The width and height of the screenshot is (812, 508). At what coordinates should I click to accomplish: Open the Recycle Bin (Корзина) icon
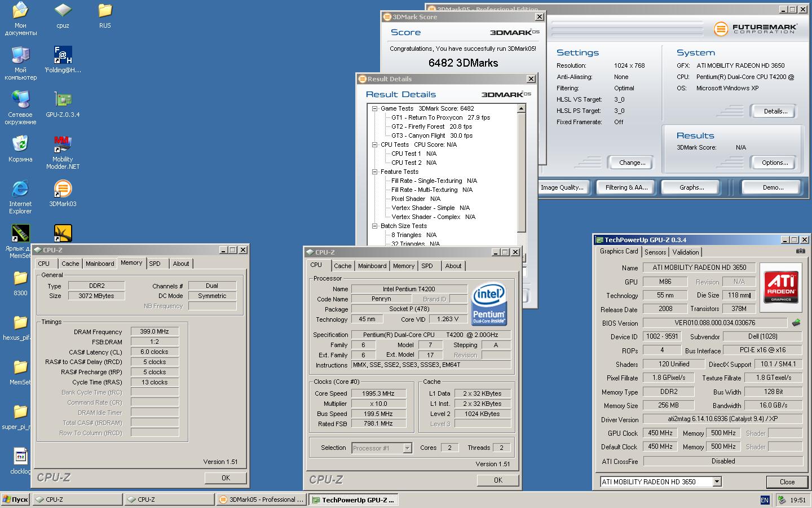20,149
